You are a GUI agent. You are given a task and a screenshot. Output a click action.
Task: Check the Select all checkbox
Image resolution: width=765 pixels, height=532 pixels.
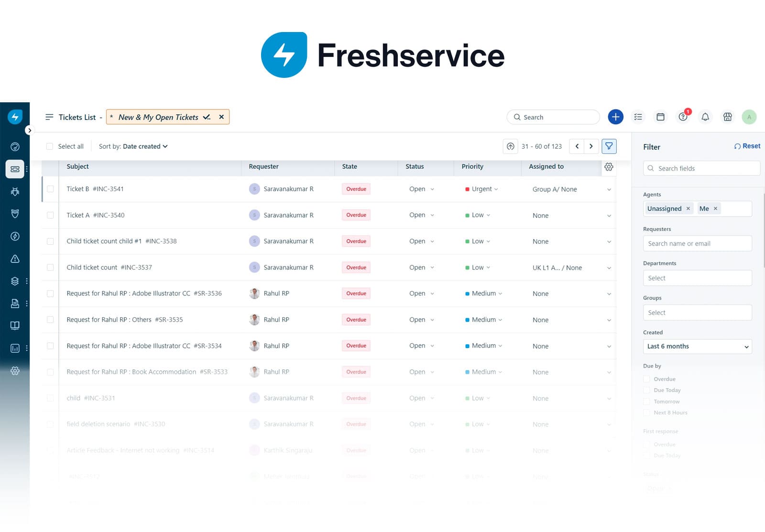(x=50, y=146)
